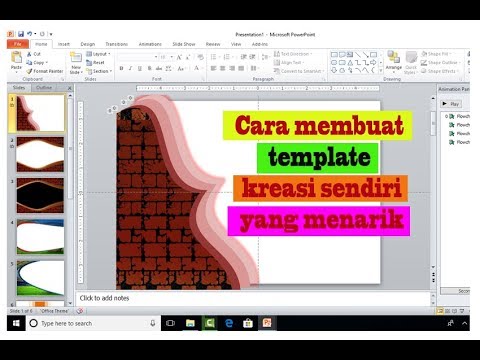This screenshot has width=480, height=360.
Task: Click the Save icon in quick access toolbar
Action: [21, 34]
